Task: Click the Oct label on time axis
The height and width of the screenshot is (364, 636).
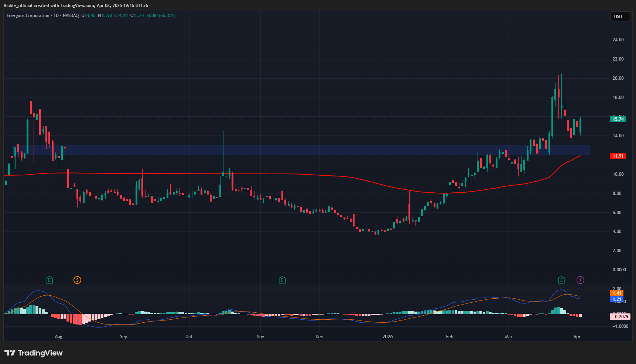Action: [x=189, y=337]
